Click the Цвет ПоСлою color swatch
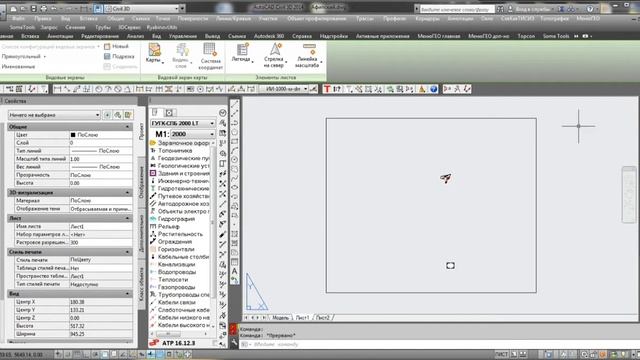The width and height of the screenshot is (640, 360). [x=73, y=135]
